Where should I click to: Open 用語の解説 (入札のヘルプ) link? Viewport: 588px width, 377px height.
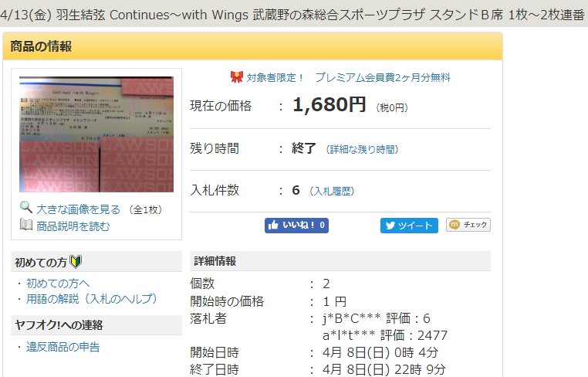pyautogui.click(x=92, y=299)
